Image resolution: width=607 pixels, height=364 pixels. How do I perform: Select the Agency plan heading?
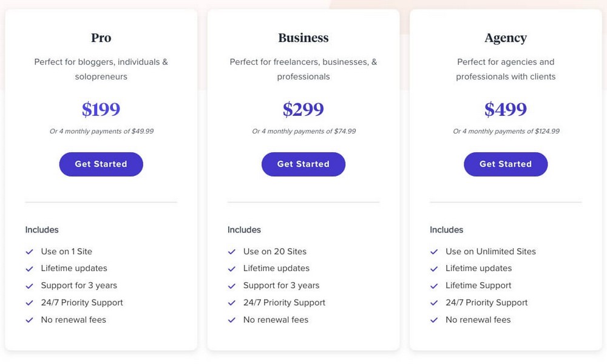tap(506, 38)
